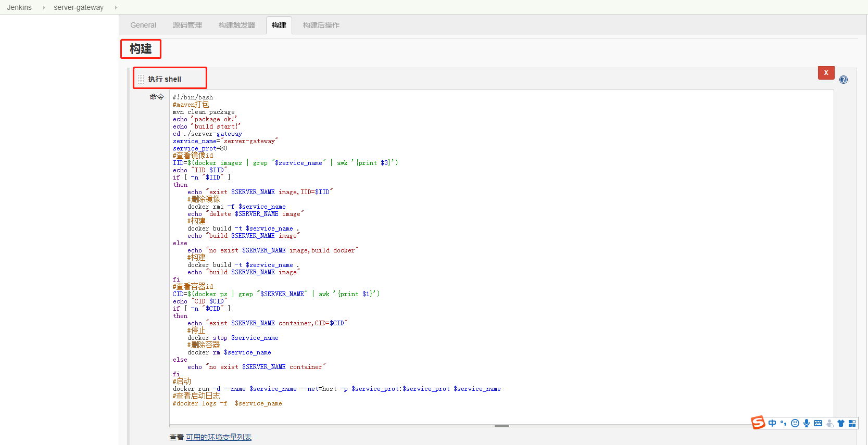868x445 pixels.
Task: Click the 'docker rmi -f $service_name' line
Action: click(236, 207)
